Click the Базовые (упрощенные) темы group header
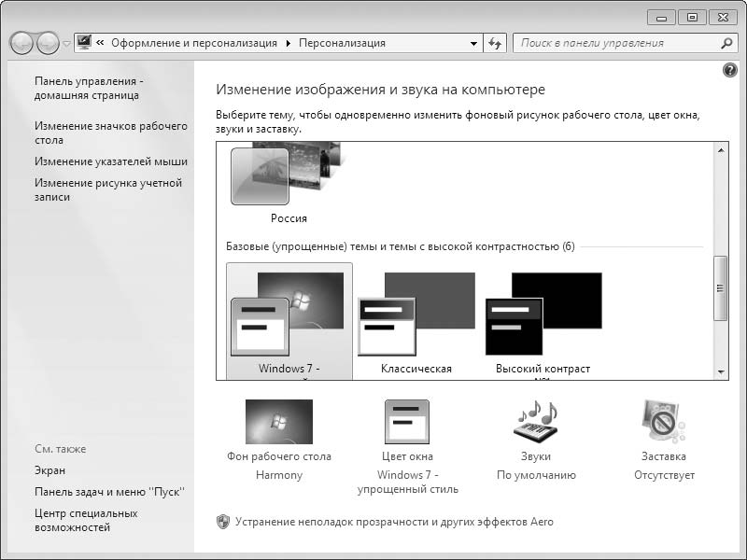 pos(401,246)
